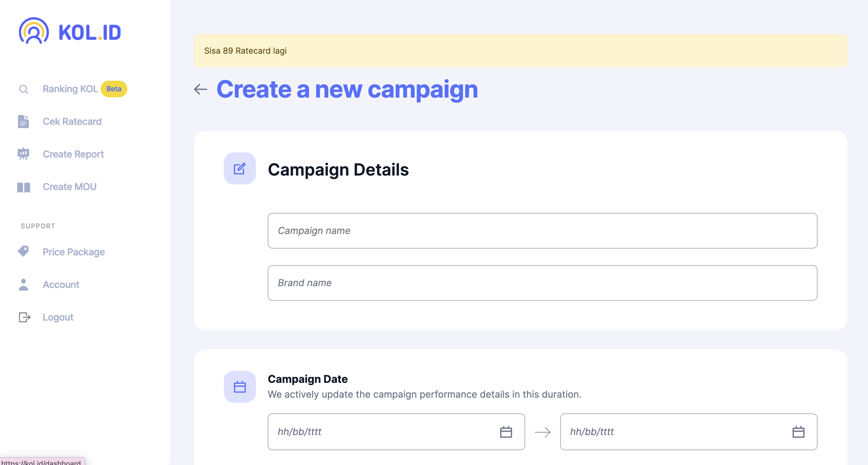Screen dimensions: 868x465
Task: Click the back arrow beside page title
Action: 200,89
